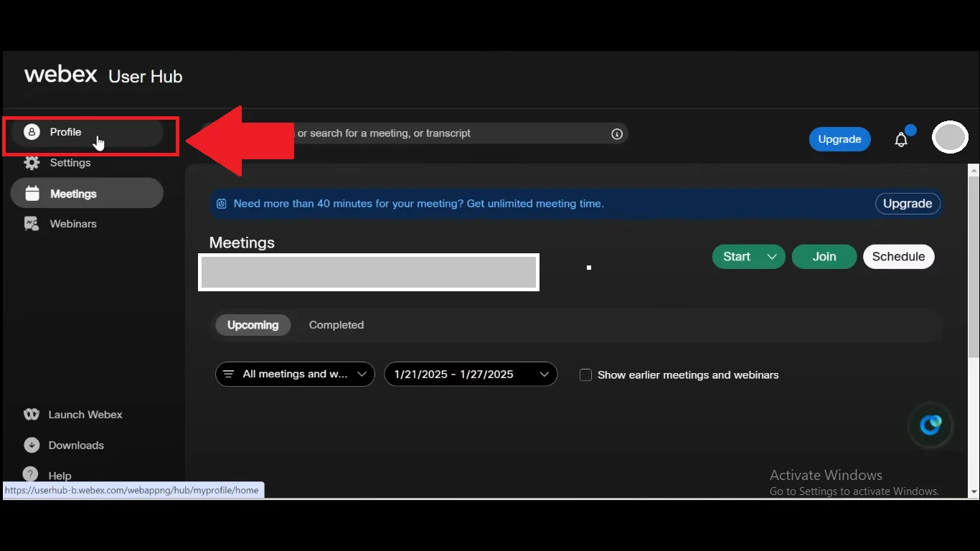
Task: Open the date range dropdown 1/21/2025 - 1/27/2025
Action: [x=471, y=374]
